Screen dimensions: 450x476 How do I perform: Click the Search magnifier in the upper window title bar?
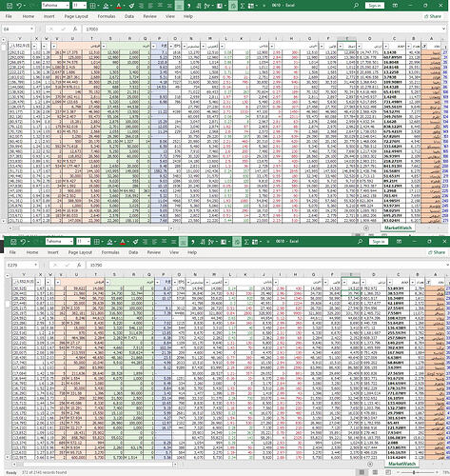pos(356,6)
